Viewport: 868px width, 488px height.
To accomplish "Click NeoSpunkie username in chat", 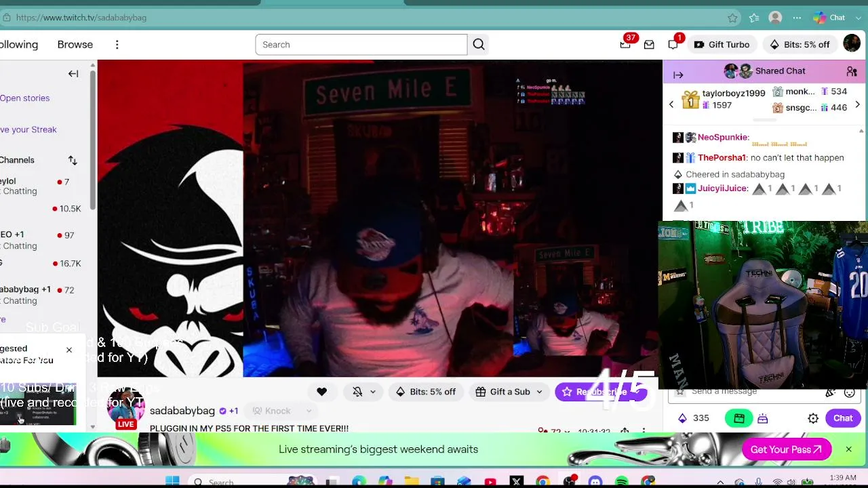I will coord(723,138).
